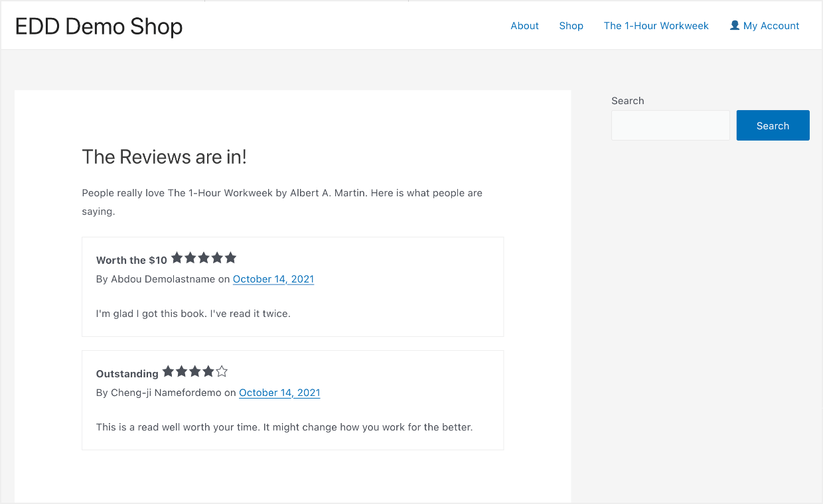Click the first star of the Worth the $10 rating

(x=177, y=258)
